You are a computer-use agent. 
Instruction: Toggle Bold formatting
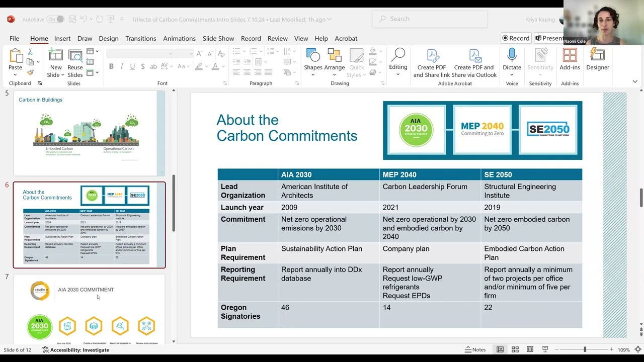111,66
